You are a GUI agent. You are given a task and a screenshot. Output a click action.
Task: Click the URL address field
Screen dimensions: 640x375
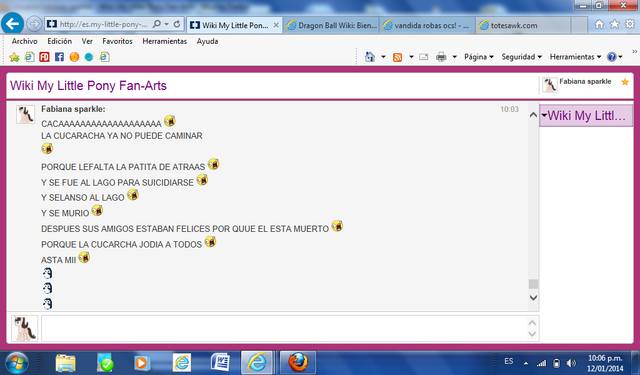point(103,24)
